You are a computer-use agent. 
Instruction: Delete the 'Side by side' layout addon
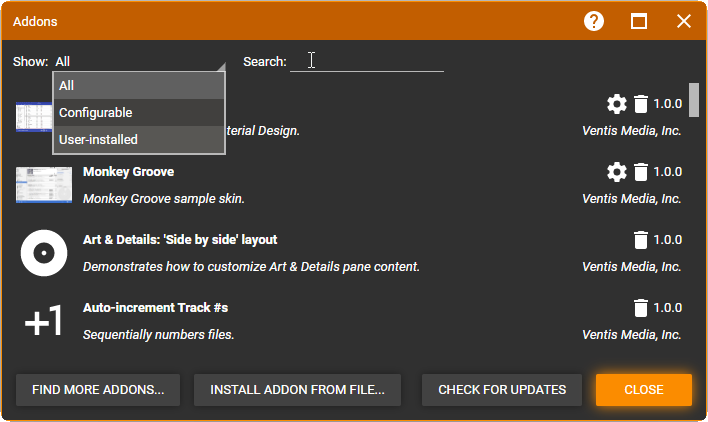pos(641,240)
